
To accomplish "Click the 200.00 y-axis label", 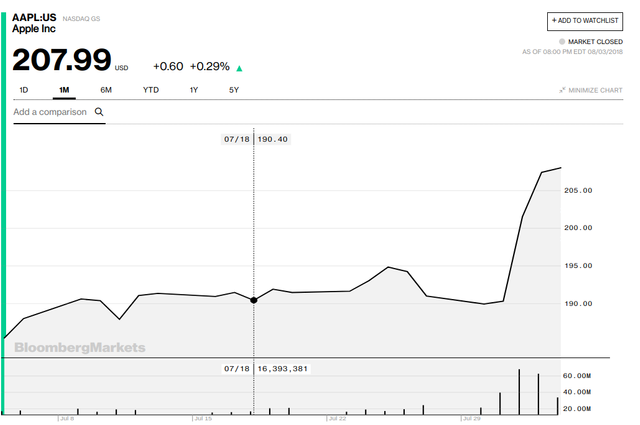I will click(578, 228).
